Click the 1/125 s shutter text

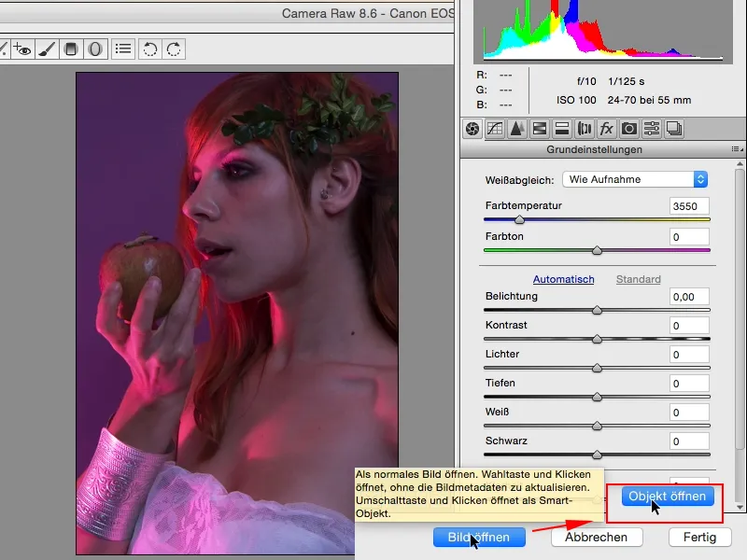(626, 81)
